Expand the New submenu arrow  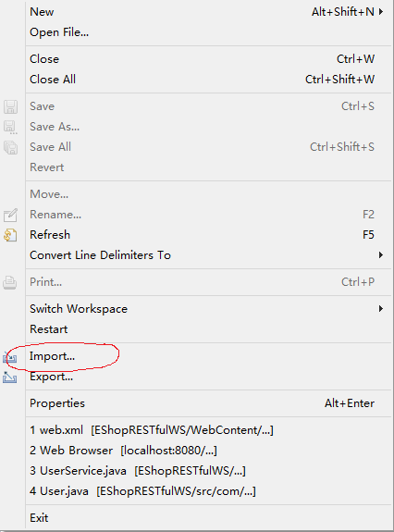coord(381,12)
